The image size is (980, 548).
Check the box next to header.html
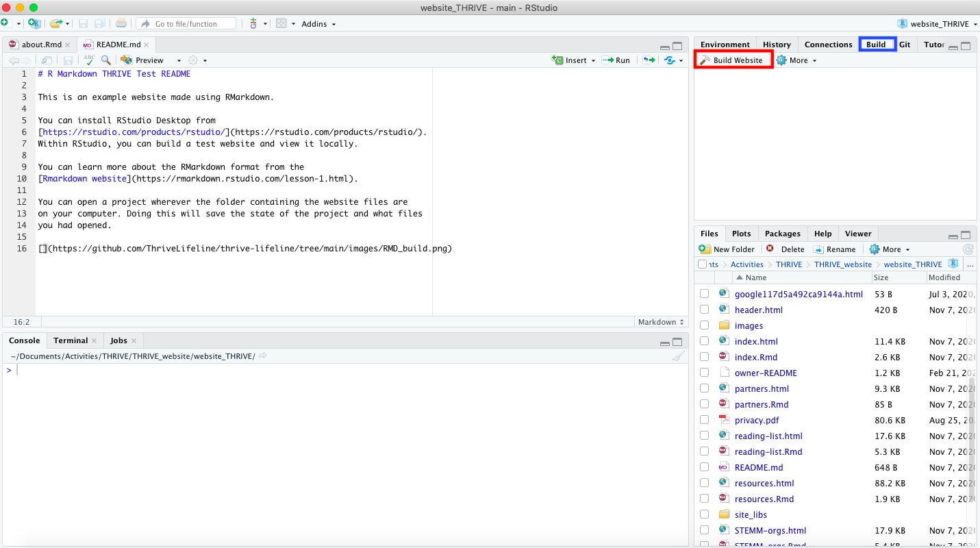point(704,310)
